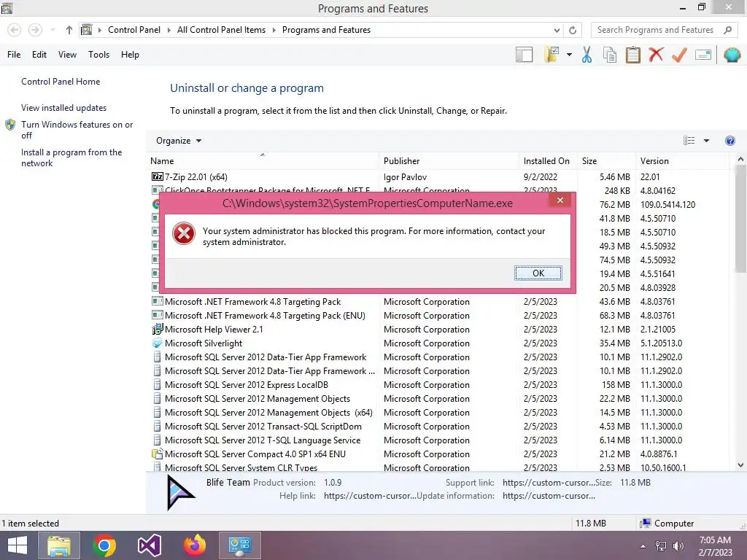Sort by the Installed On column header
Image resolution: width=747 pixels, height=560 pixels.
pos(548,161)
